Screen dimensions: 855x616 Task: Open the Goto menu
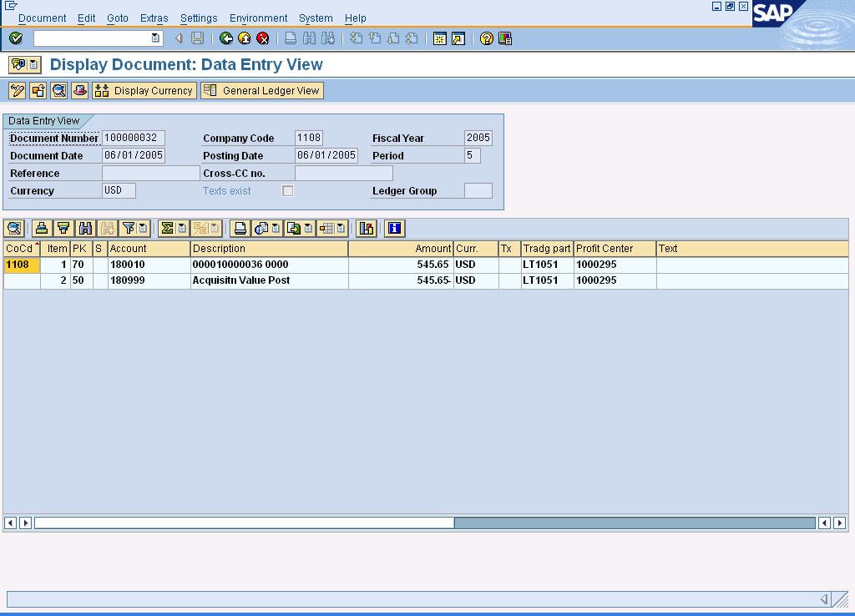click(117, 18)
